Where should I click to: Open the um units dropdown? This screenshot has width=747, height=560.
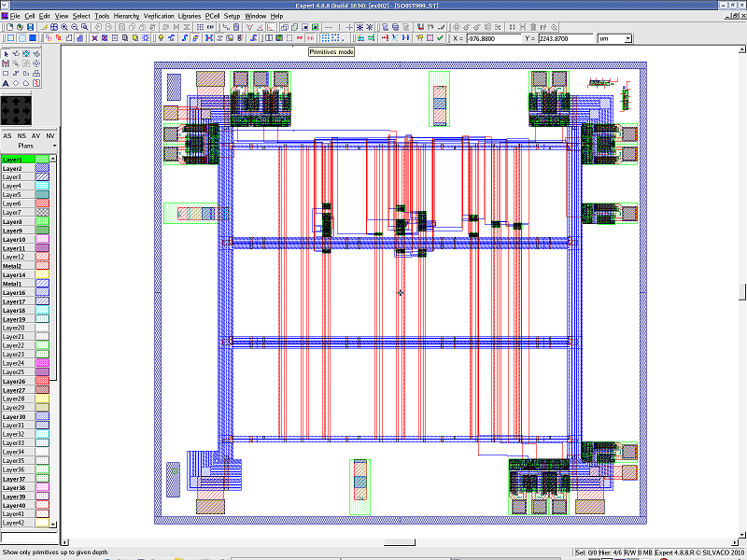point(627,38)
